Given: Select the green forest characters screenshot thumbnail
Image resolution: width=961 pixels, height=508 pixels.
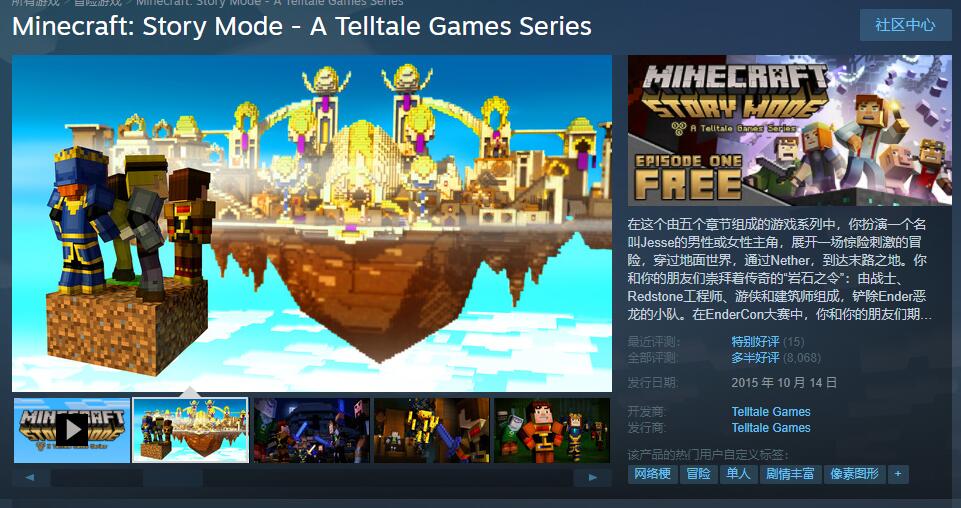Looking at the screenshot, I should (x=552, y=430).
